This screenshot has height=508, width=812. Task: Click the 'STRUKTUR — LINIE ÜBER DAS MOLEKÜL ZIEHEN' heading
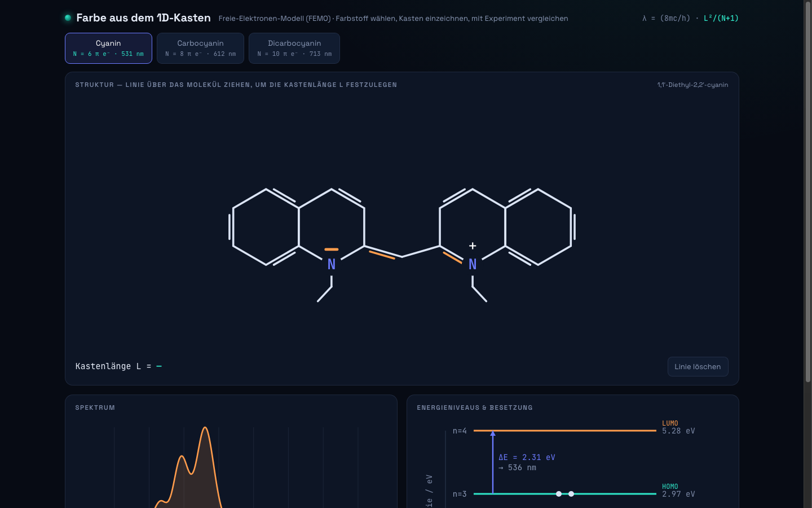(236, 85)
